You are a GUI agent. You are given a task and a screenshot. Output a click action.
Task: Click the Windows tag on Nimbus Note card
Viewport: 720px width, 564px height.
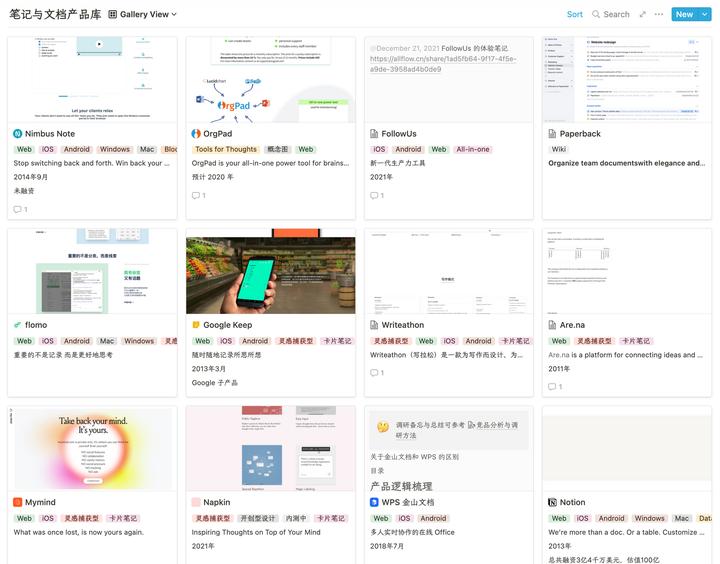(x=114, y=149)
